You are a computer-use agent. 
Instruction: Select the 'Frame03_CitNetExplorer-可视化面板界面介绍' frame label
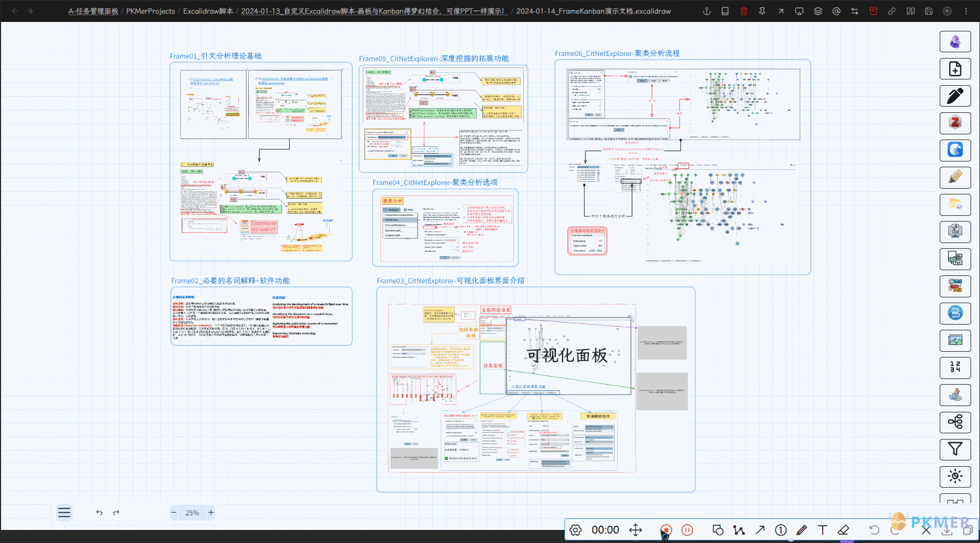click(x=451, y=281)
